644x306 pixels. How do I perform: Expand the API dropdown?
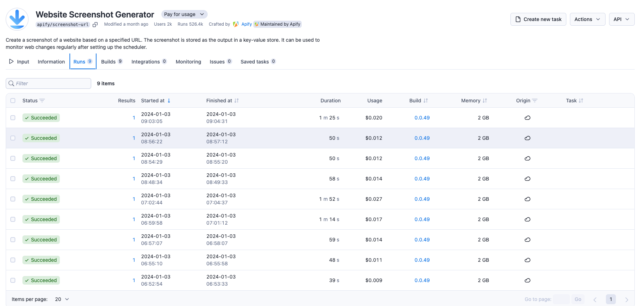click(622, 19)
